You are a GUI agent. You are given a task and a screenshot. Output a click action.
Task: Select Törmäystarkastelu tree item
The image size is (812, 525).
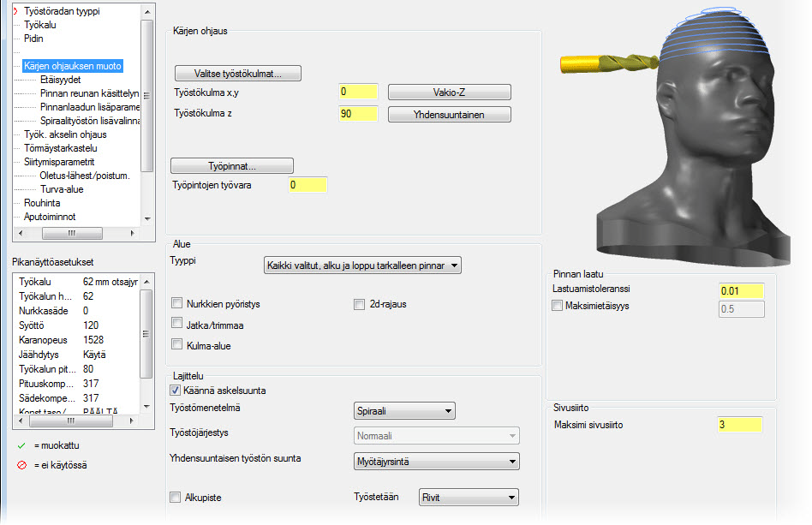[x=61, y=148]
